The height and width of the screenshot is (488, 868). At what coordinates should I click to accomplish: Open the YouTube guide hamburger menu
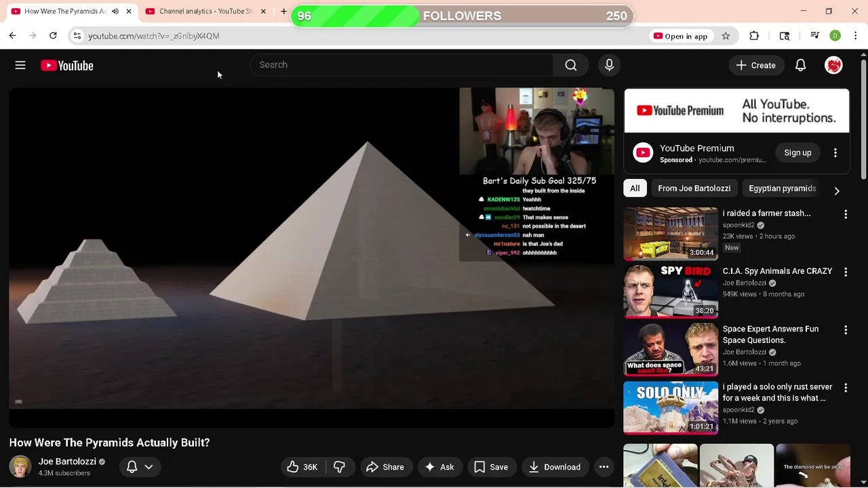click(x=20, y=65)
